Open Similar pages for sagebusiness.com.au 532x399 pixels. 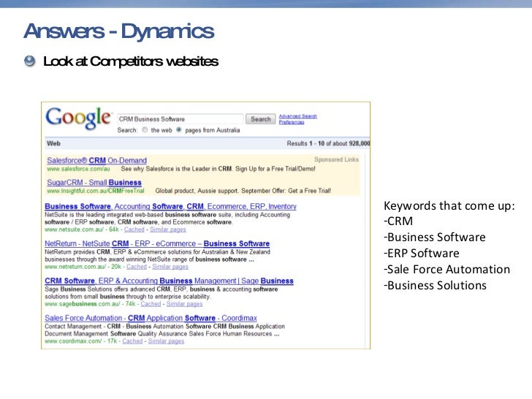click(184, 304)
